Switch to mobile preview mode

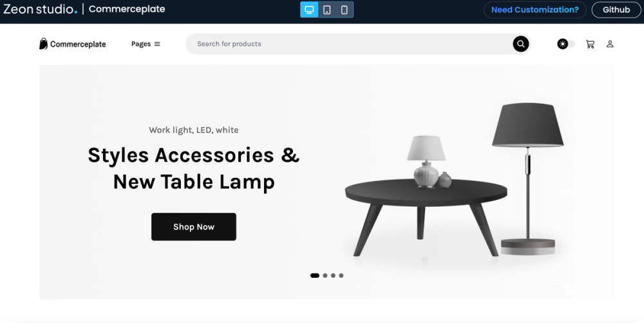(344, 10)
